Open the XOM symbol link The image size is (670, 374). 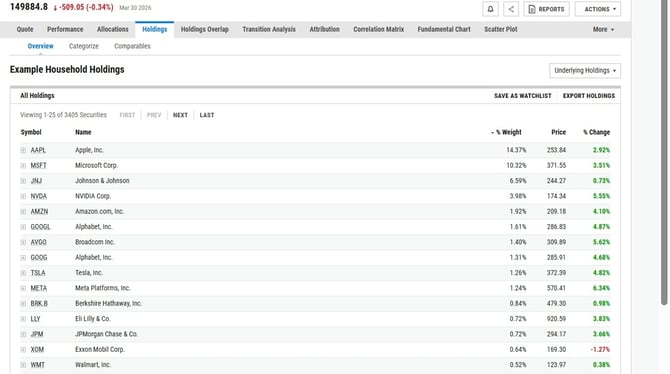click(x=37, y=350)
